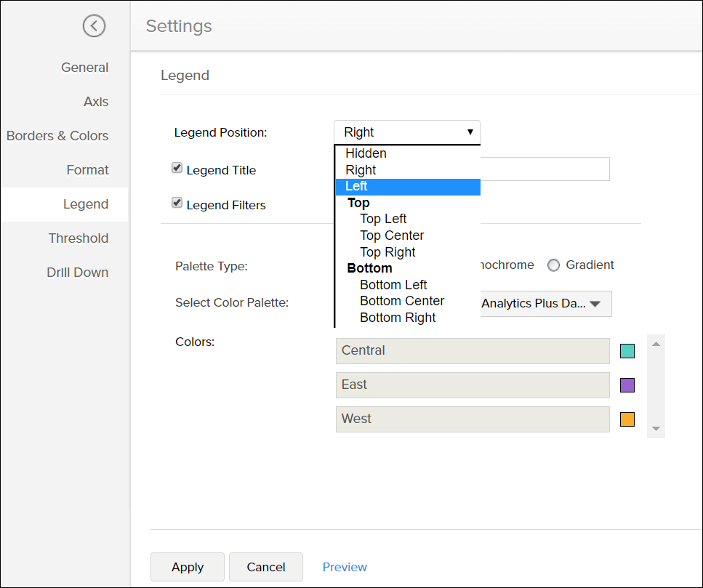Open the teal Central color swatch
703x588 pixels.
coord(627,351)
